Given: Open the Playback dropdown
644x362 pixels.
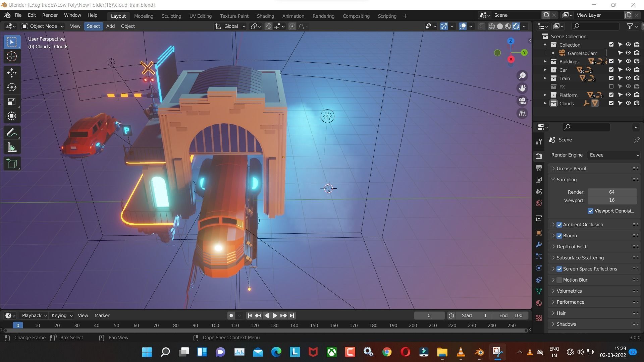Looking at the screenshot, I should pyautogui.click(x=34, y=315).
